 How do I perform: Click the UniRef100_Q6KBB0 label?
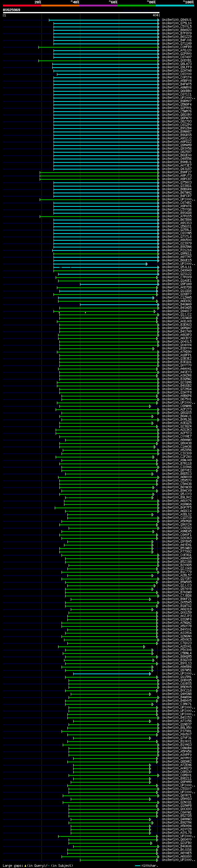pyautogui.click(x=176, y=91)
